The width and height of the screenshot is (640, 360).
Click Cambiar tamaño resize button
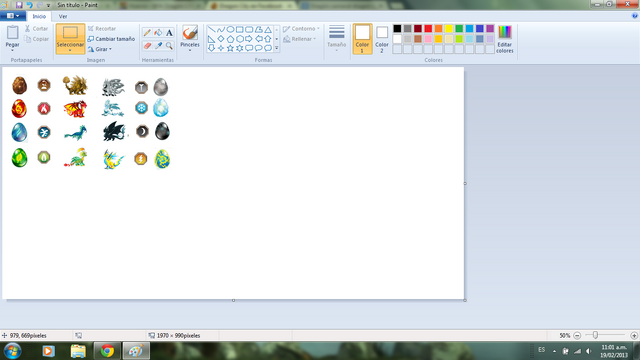point(111,39)
